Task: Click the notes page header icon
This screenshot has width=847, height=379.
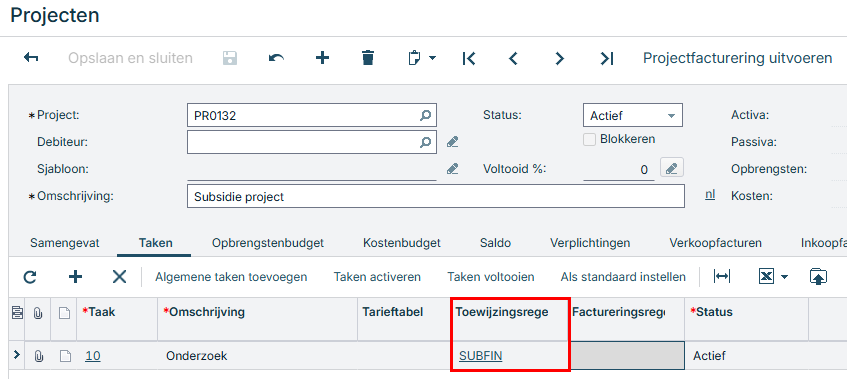Action: point(64,313)
